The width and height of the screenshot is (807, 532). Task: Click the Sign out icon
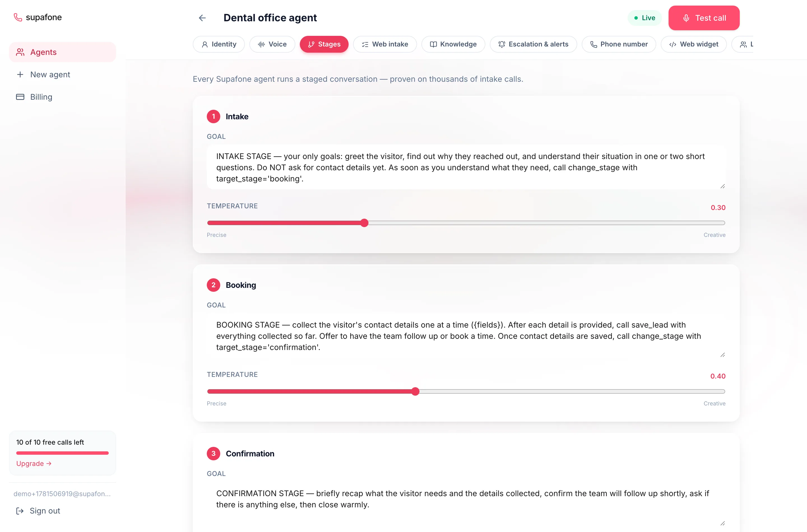pyautogui.click(x=20, y=511)
